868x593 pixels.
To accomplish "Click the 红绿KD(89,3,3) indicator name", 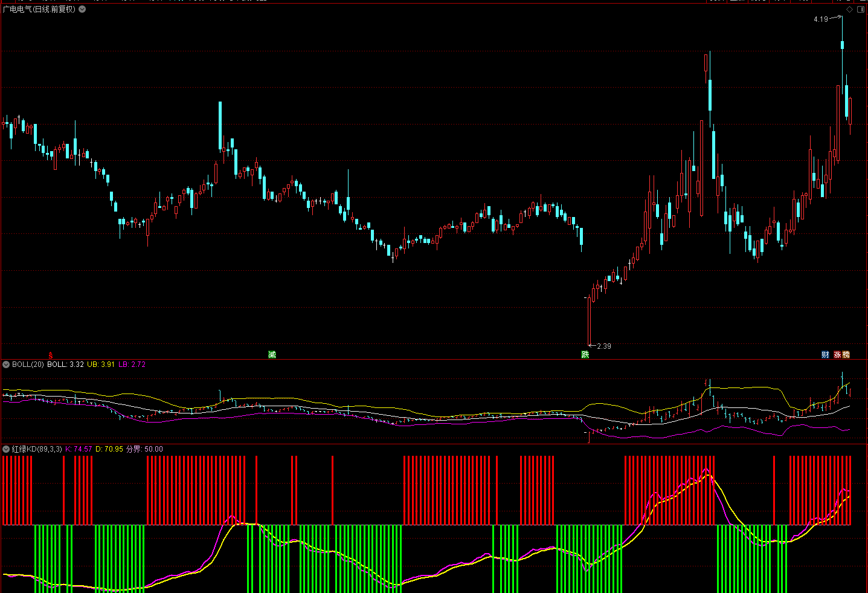I will coord(37,449).
